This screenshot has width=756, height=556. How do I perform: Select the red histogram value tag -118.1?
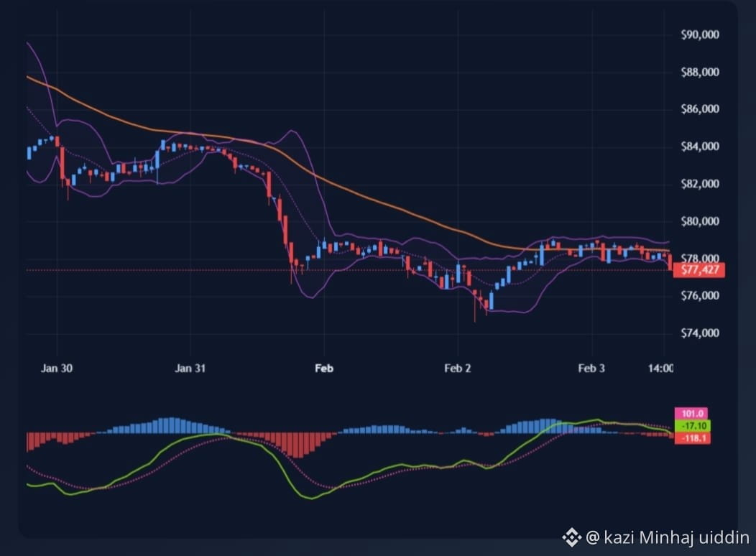click(x=693, y=438)
